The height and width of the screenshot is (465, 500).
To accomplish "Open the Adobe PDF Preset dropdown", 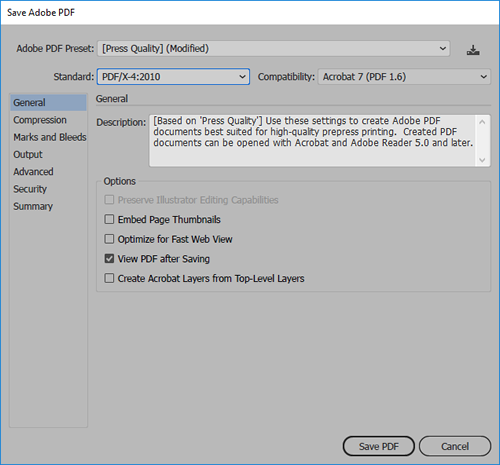I will point(274,49).
